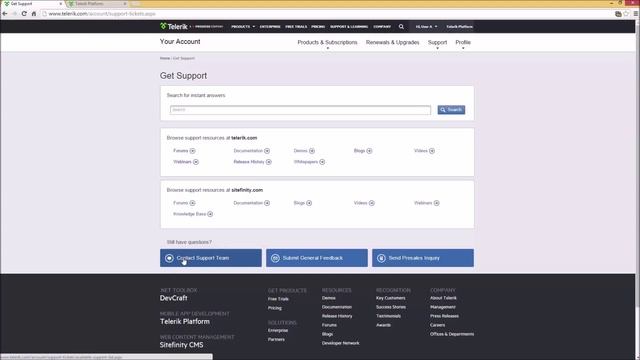Open the footer Free Trials link

278,299
